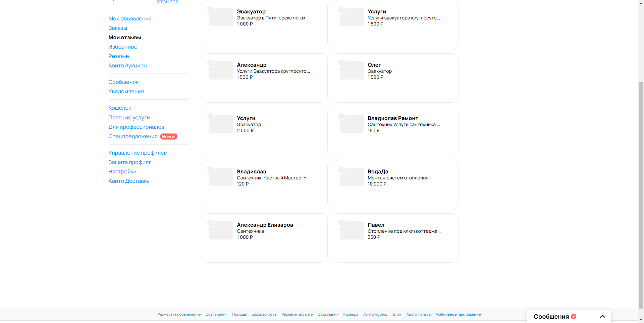Click the Новое badge near Спецпредложения
This screenshot has width=644, height=323.
click(169, 137)
